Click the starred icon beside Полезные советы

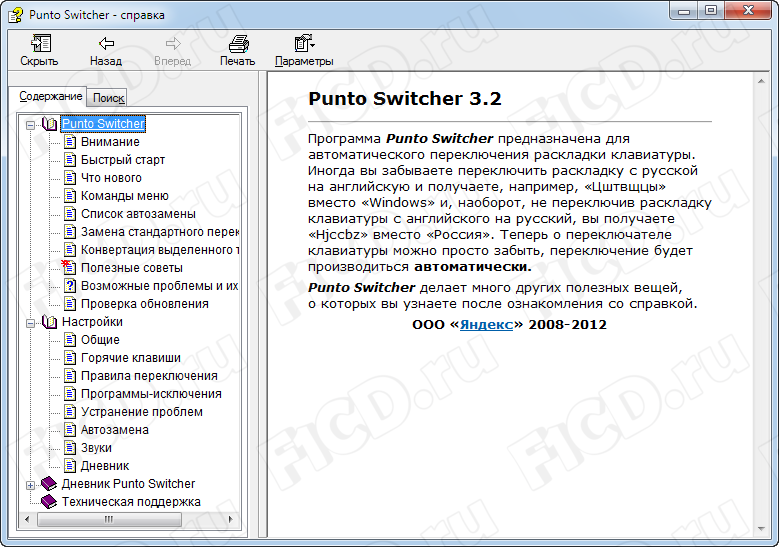tap(69, 267)
